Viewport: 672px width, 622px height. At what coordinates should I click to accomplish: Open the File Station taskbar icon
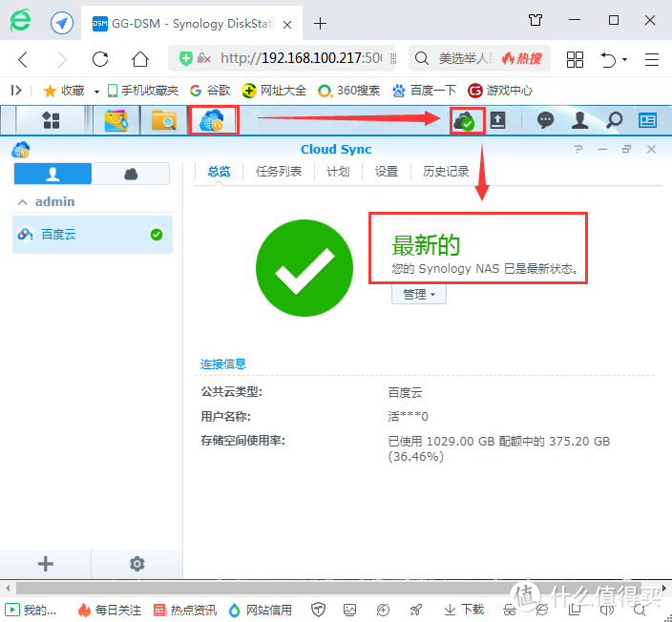pyautogui.click(x=163, y=120)
